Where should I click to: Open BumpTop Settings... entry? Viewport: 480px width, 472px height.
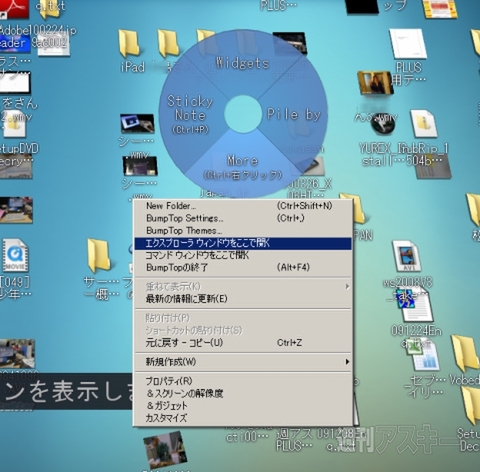pos(243,218)
